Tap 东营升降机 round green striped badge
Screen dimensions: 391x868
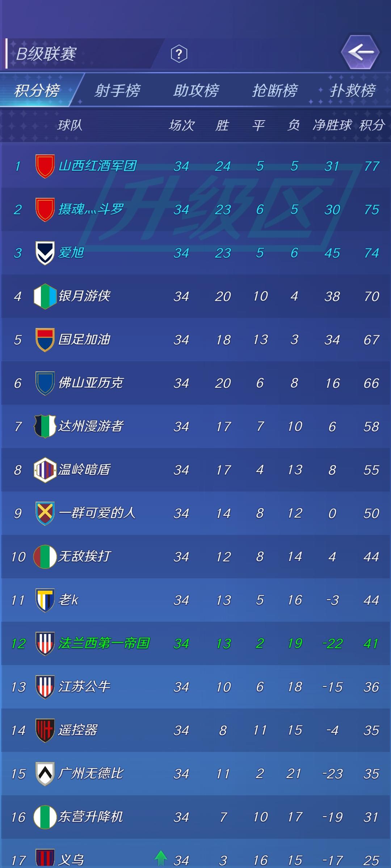pyautogui.click(x=45, y=817)
